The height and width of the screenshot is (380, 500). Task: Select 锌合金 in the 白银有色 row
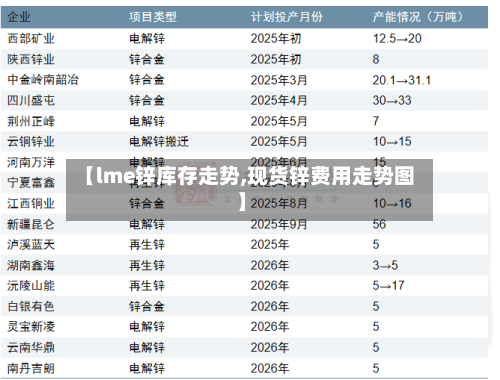point(147,307)
